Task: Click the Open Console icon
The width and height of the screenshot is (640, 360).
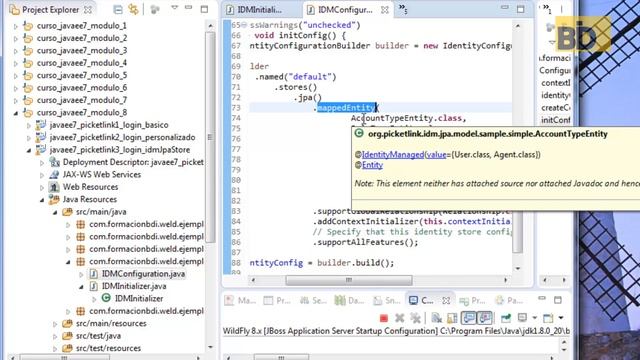Action: 549,318
